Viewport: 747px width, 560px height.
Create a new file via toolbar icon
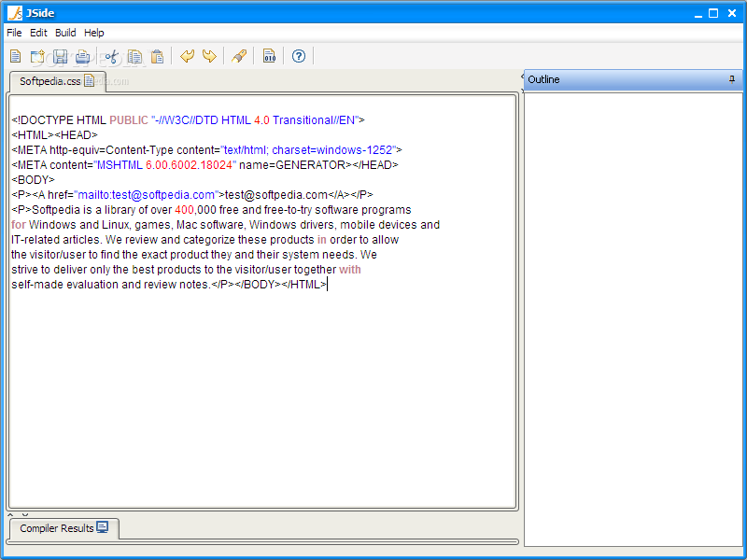[16, 56]
